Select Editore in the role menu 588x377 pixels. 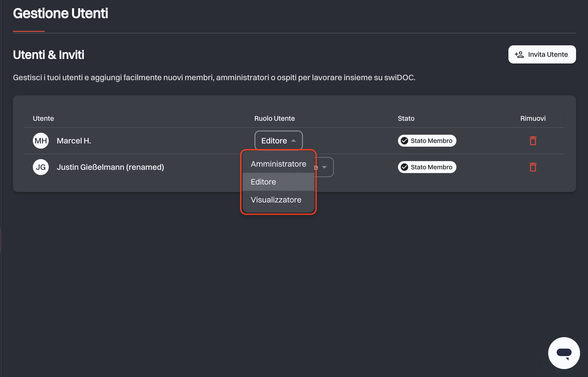point(279,182)
